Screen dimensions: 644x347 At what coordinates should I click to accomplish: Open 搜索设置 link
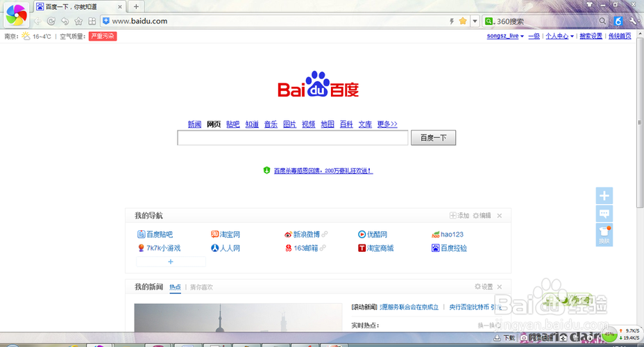(591, 36)
